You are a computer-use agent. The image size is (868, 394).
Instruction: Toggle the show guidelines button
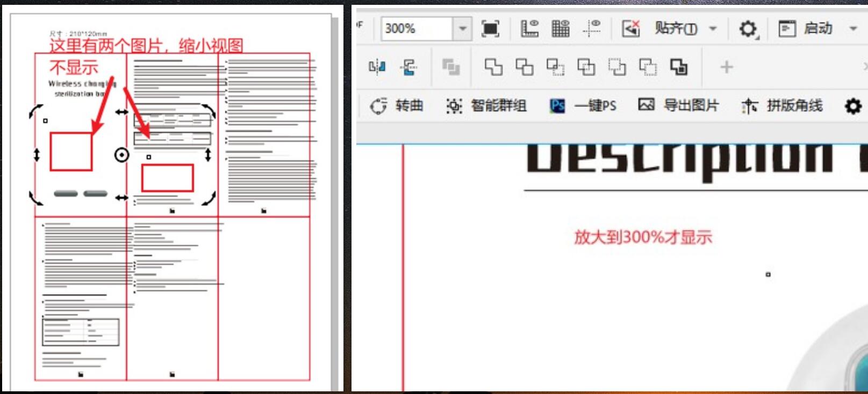592,28
